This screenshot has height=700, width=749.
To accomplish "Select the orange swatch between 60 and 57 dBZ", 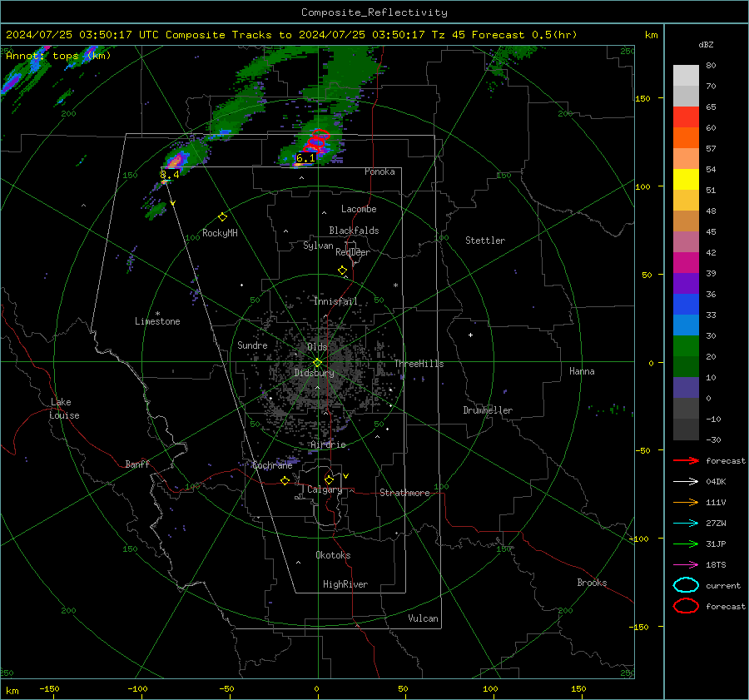I will pyautogui.click(x=686, y=138).
